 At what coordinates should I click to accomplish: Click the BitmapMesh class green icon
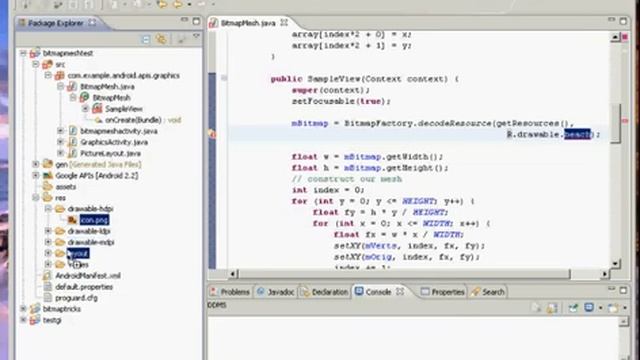(84, 97)
